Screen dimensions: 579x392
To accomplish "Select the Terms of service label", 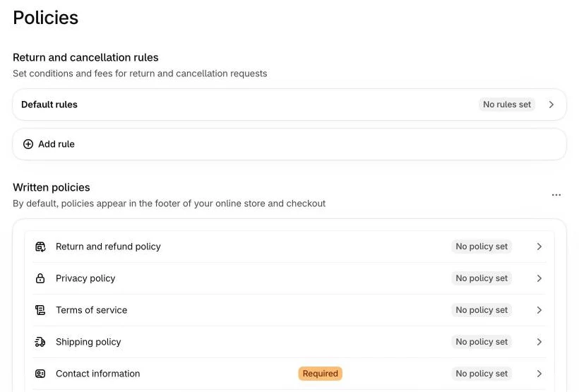I will click(x=92, y=310).
